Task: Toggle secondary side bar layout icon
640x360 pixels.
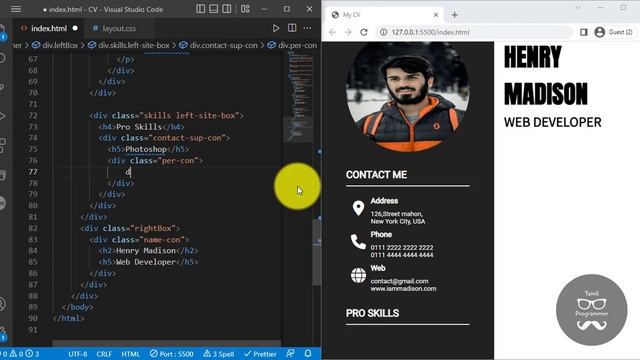Action: click(227, 9)
